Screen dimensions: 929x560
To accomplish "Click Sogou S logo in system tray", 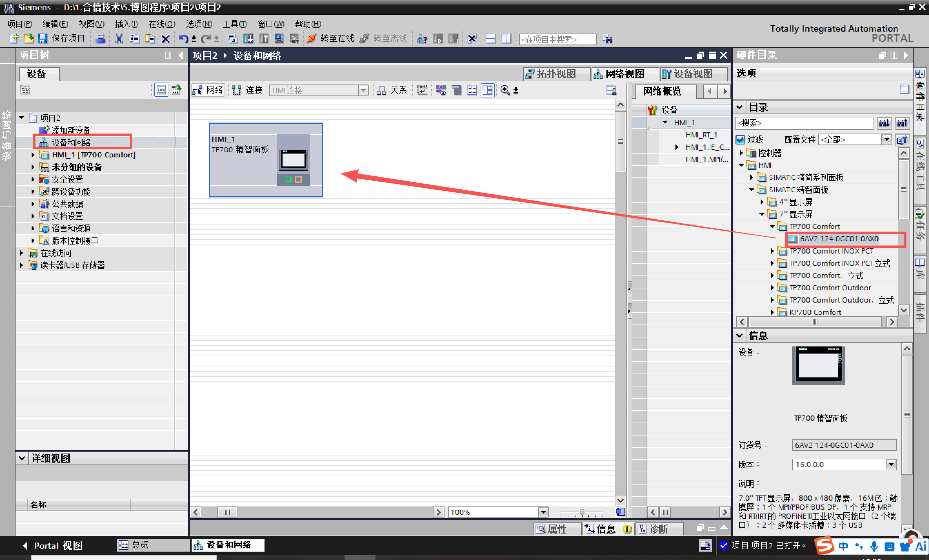I will (x=824, y=546).
